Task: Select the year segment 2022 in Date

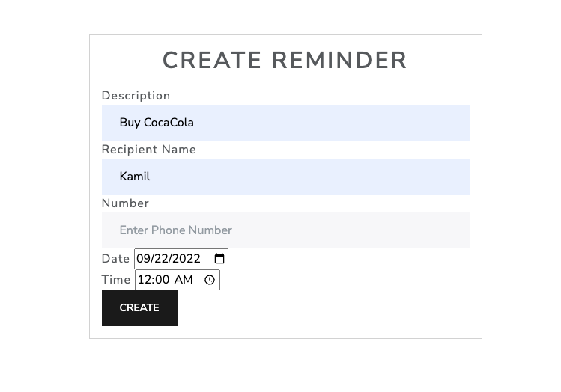Action: (187, 259)
